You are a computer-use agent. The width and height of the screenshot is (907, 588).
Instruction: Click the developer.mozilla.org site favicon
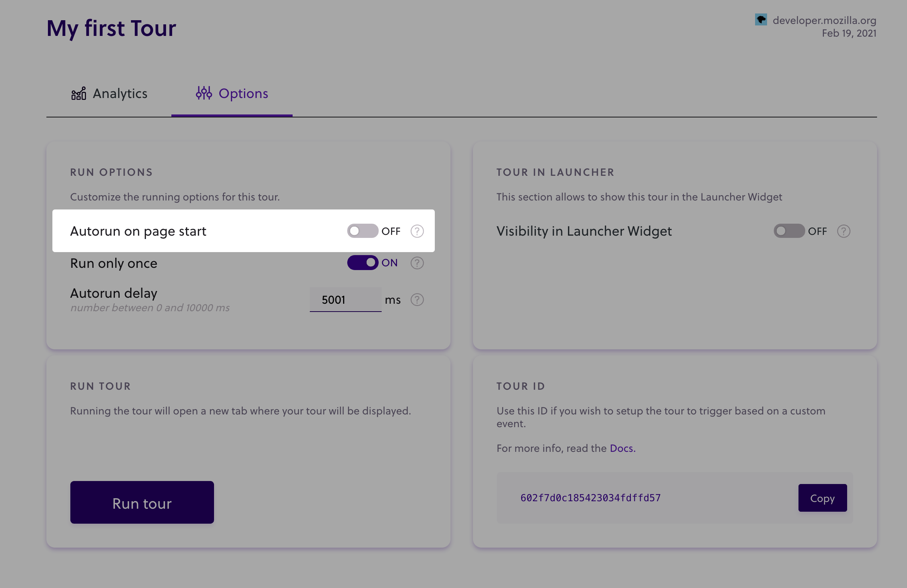tap(761, 19)
